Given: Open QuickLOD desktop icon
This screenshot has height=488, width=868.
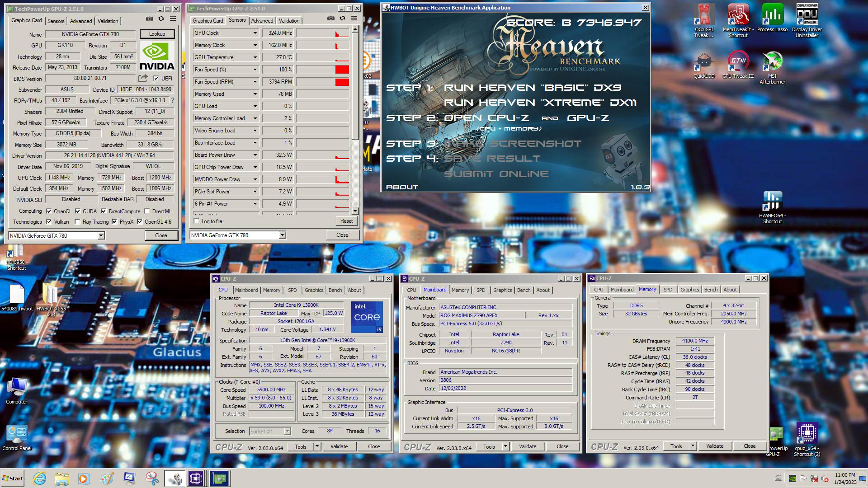Looking at the screenshot, I should [704, 65].
